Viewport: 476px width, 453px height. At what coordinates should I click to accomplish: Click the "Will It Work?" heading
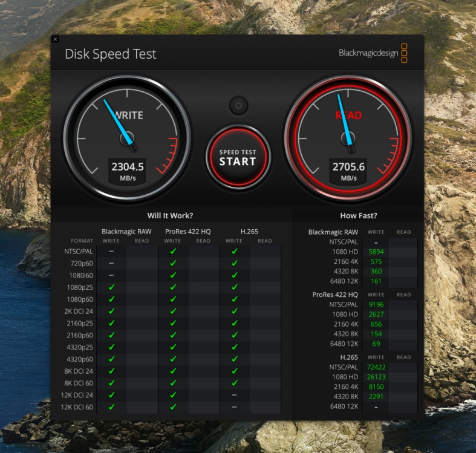click(x=170, y=215)
